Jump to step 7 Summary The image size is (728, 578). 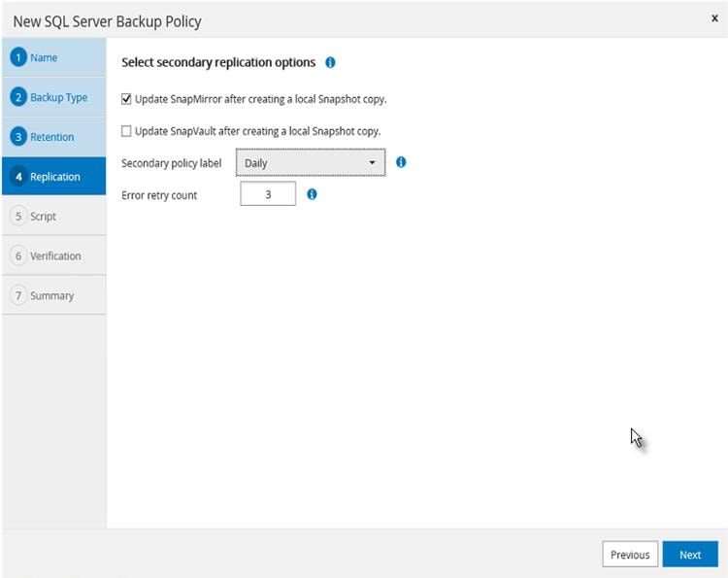(x=53, y=295)
